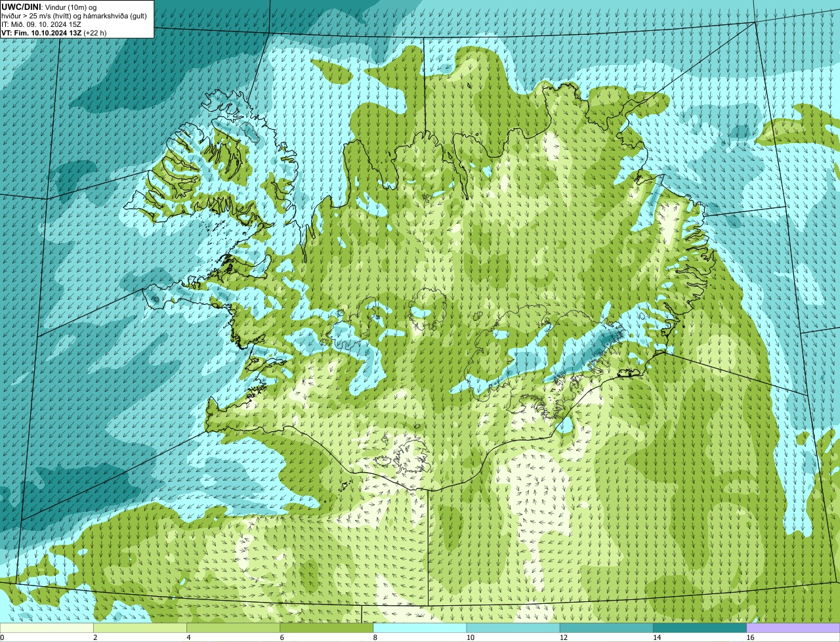Viewport: 840px width, 642px height.
Task: Click the legend scale label '16'
Action: (750, 637)
